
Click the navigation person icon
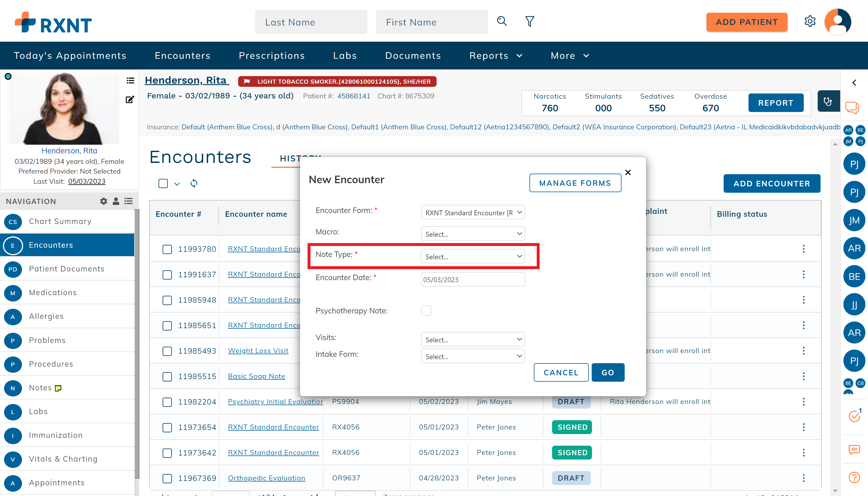click(116, 201)
